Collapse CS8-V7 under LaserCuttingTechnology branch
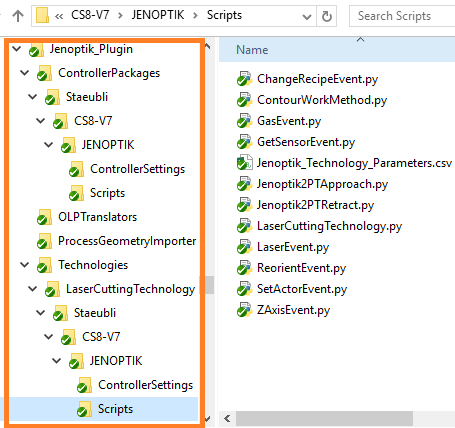Viewport: 455px width, 428px height. coord(49,337)
